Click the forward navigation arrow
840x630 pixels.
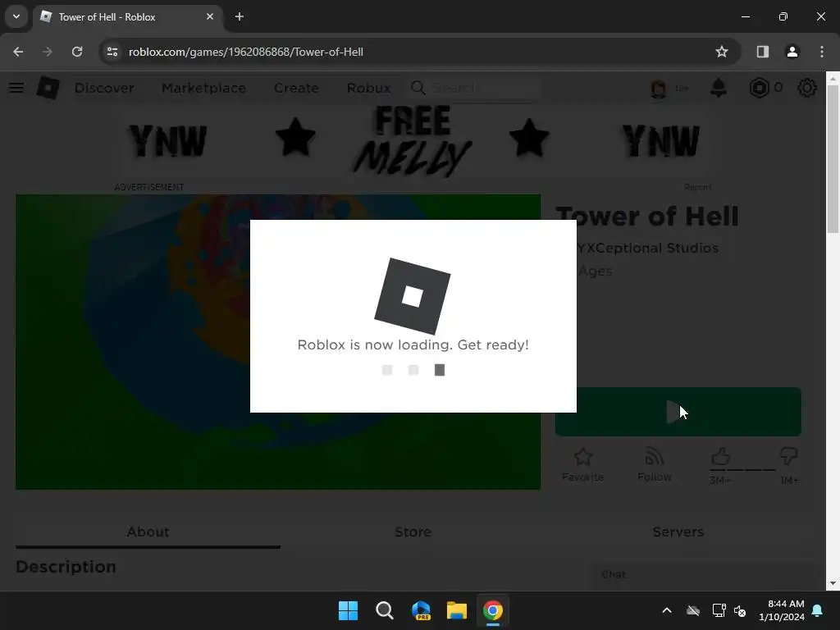48,52
